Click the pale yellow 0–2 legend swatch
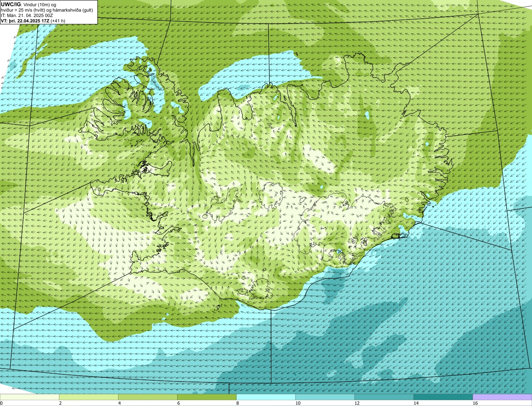This screenshot has height=406, width=532. (30, 397)
